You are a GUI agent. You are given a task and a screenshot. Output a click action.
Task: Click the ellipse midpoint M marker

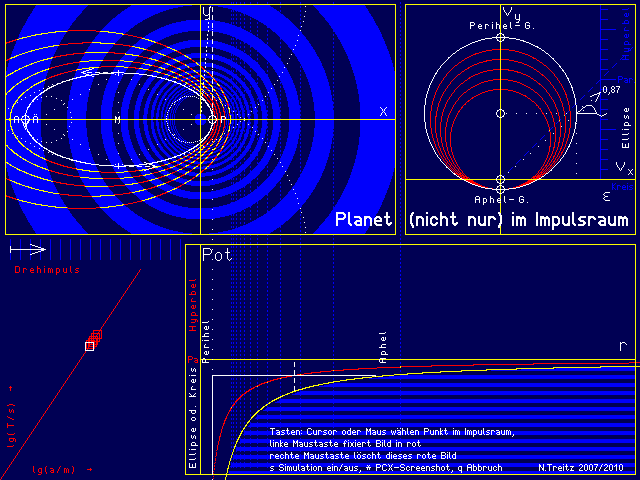pos(118,120)
